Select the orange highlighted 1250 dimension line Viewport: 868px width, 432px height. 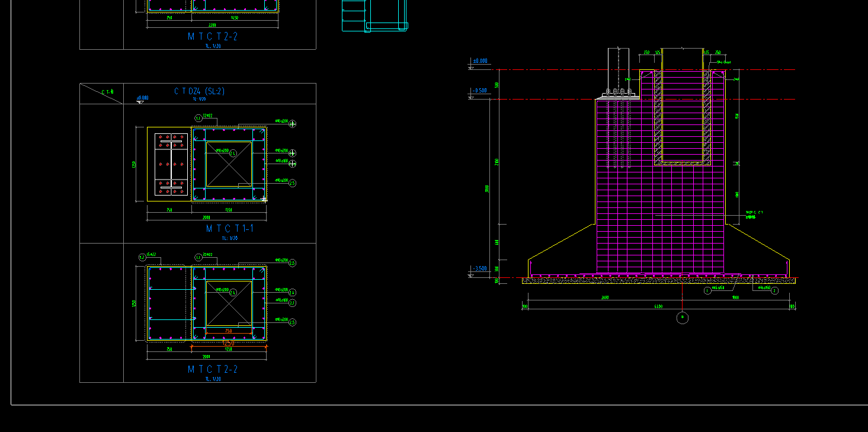pos(229,345)
